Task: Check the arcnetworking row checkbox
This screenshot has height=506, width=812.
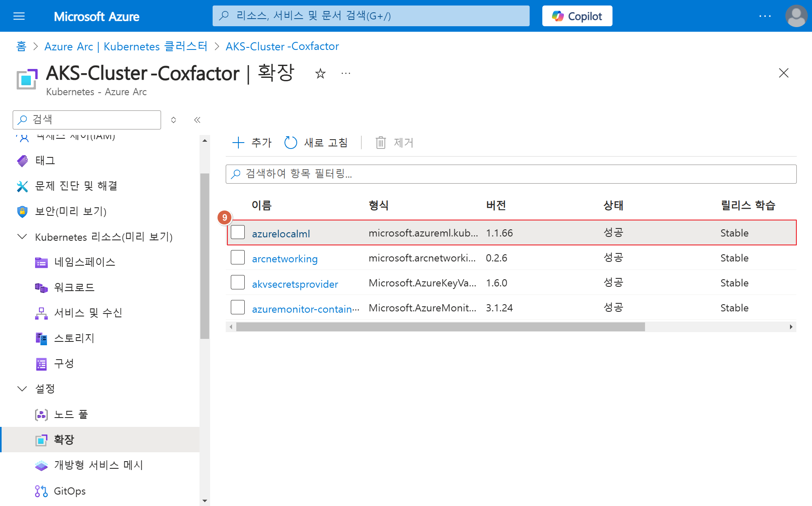Action: 238,258
